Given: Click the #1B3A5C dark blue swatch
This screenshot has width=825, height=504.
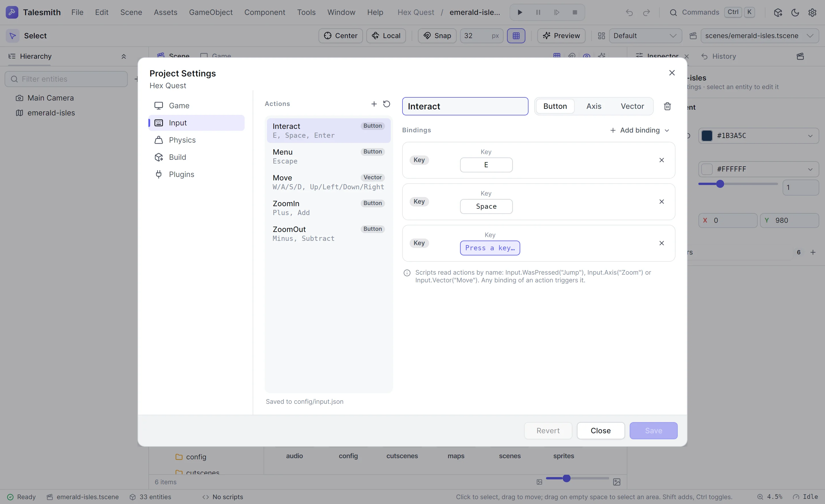Looking at the screenshot, I should coord(706,135).
